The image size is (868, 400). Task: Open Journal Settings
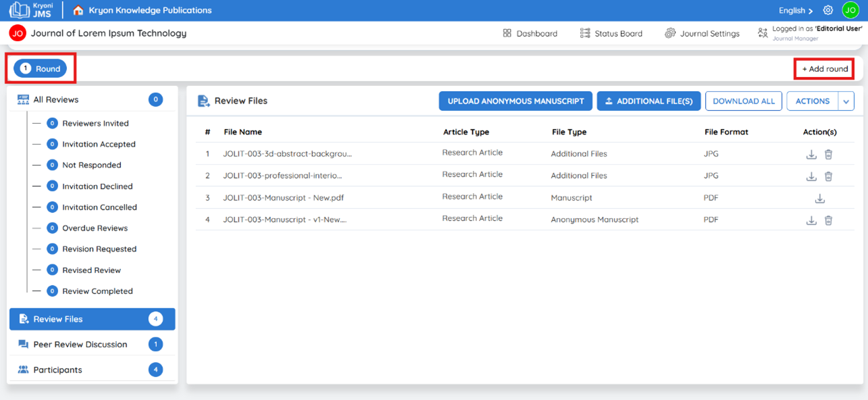702,33
